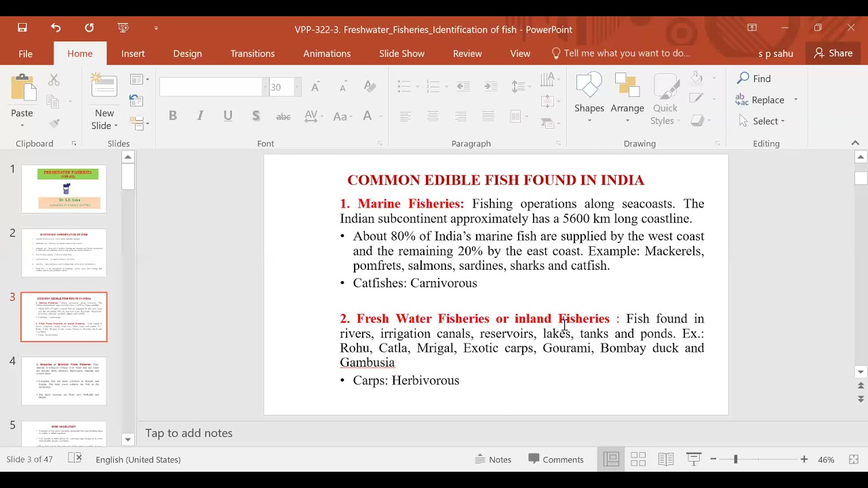The width and height of the screenshot is (868, 488).
Task: Click the Share button
Action: [x=833, y=53]
